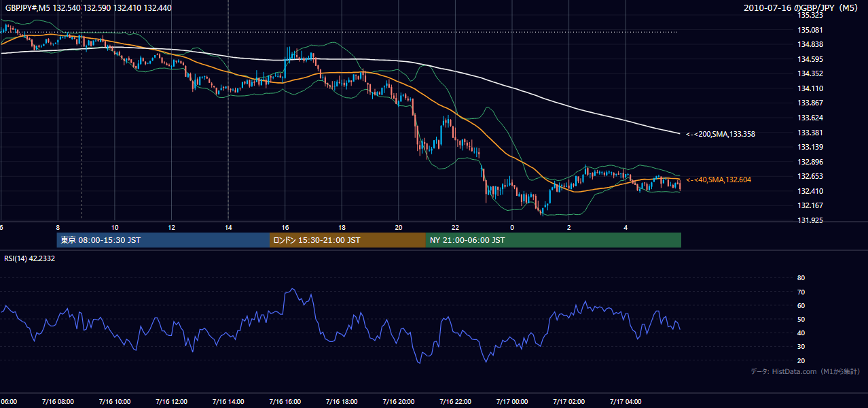
Task: Click price axis value 134.352
Action: tap(810, 73)
